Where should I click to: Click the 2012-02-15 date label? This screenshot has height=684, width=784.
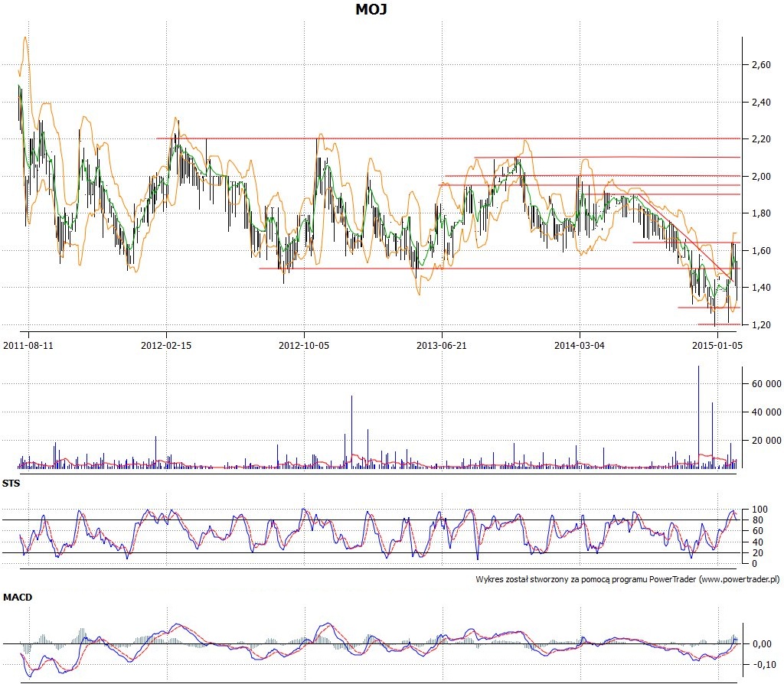[166, 345]
